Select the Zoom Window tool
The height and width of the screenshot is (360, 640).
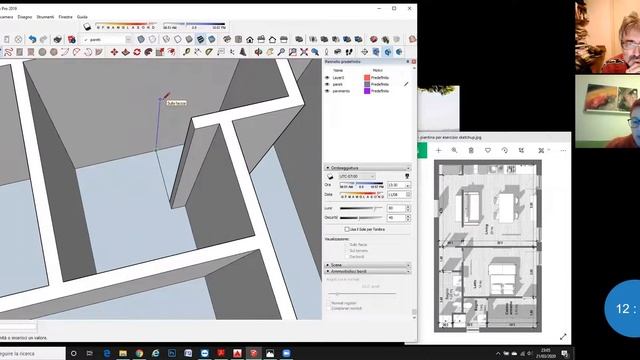[x=293, y=52]
